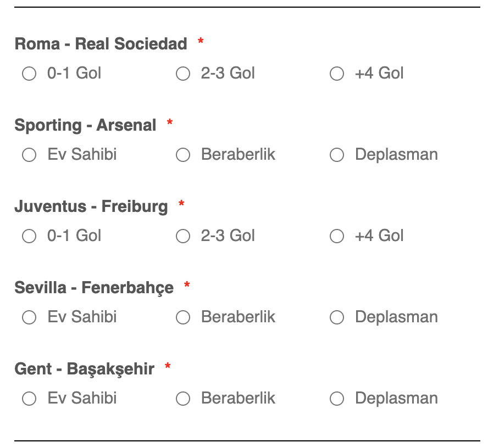Pick Deplasman for Sporting - Arsenal
Image resolution: width=488 pixels, height=448 pixels.
click(x=337, y=155)
